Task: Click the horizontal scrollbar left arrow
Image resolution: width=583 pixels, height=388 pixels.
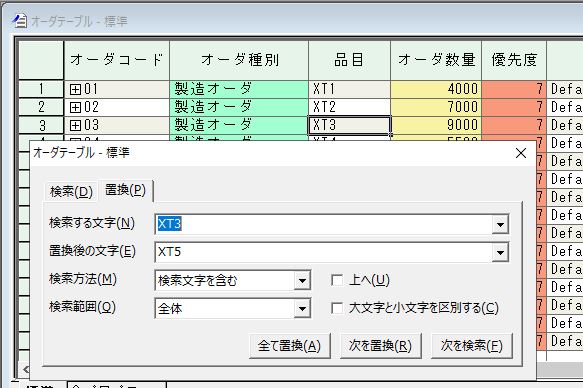Action: tap(25, 369)
